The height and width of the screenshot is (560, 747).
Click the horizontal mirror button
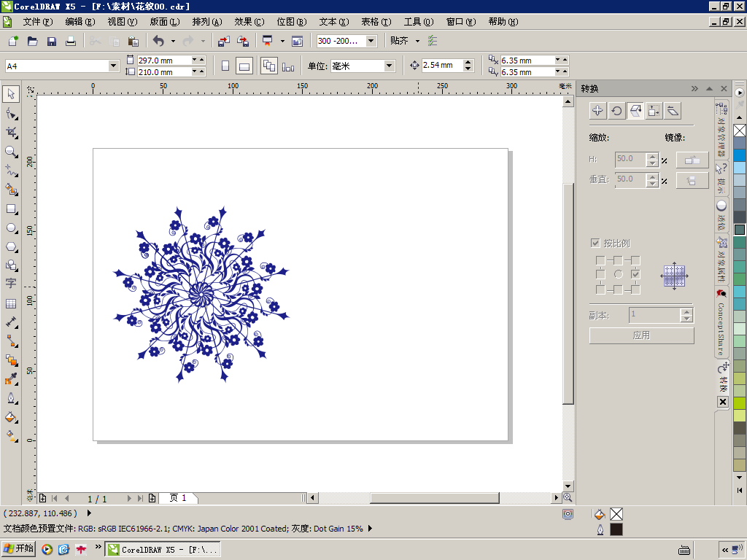click(692, 160)
